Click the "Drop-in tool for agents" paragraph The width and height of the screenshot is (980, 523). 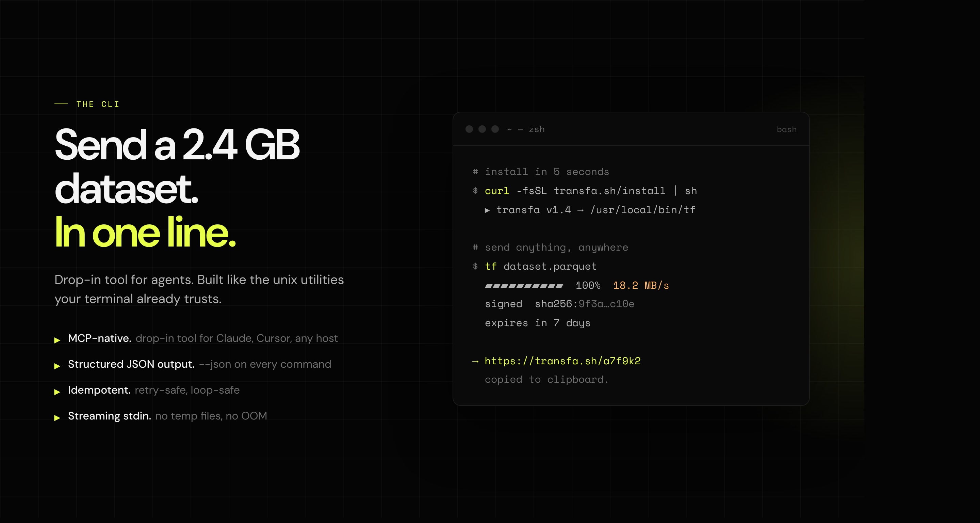199,289
